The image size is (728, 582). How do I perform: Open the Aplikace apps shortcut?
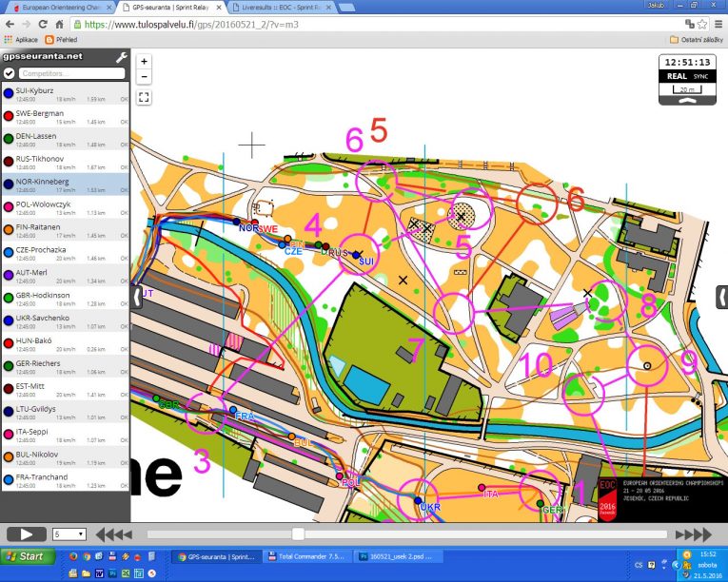coord(21,40)
